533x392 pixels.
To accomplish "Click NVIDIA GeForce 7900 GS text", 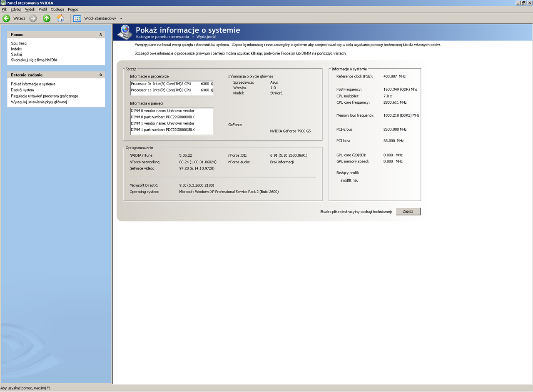I will click(290, 131).
